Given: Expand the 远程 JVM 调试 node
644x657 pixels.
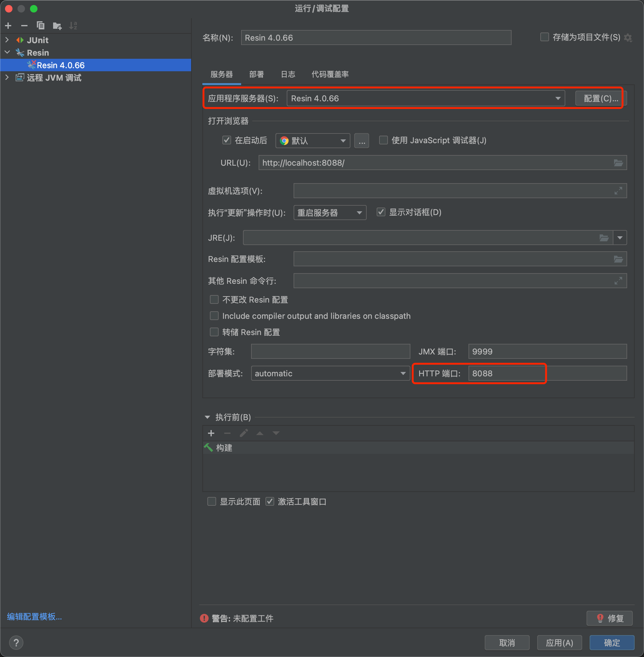Looking at the screenshot, I should (x=7, y=78).
